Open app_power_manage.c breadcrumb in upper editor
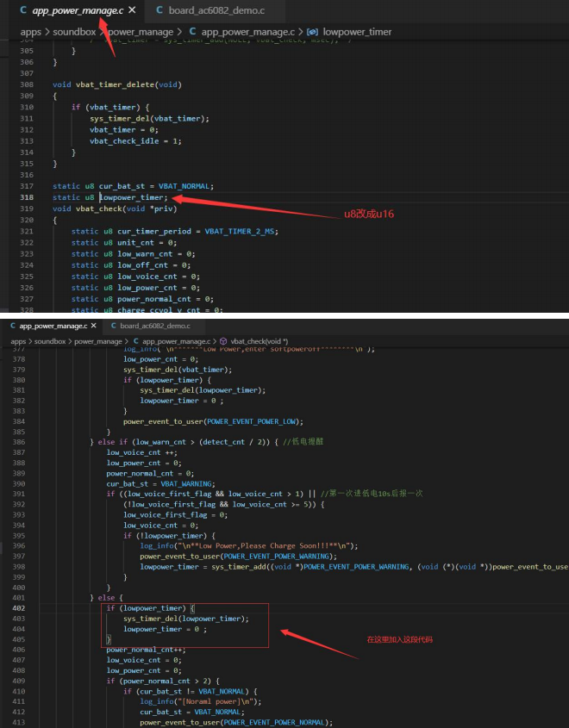This screenshot has height=728, width=569. (x=248, y=32)
